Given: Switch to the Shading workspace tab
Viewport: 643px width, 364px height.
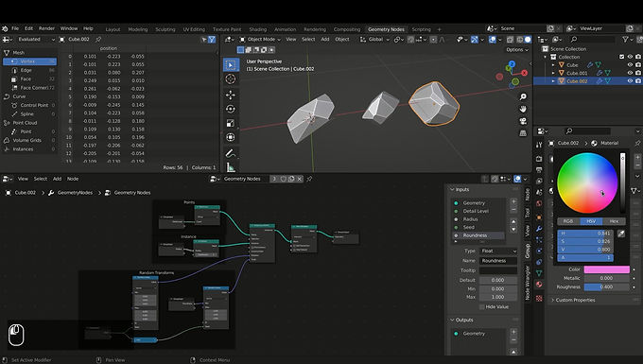Looking at the screenshot, I should (258, 29).
